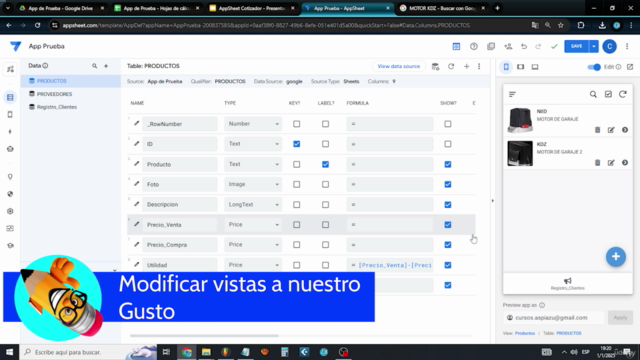The width and height of the screenshot is (640, 360).
Task: Open the table's three-dot more menu
Action: [479, 66]
